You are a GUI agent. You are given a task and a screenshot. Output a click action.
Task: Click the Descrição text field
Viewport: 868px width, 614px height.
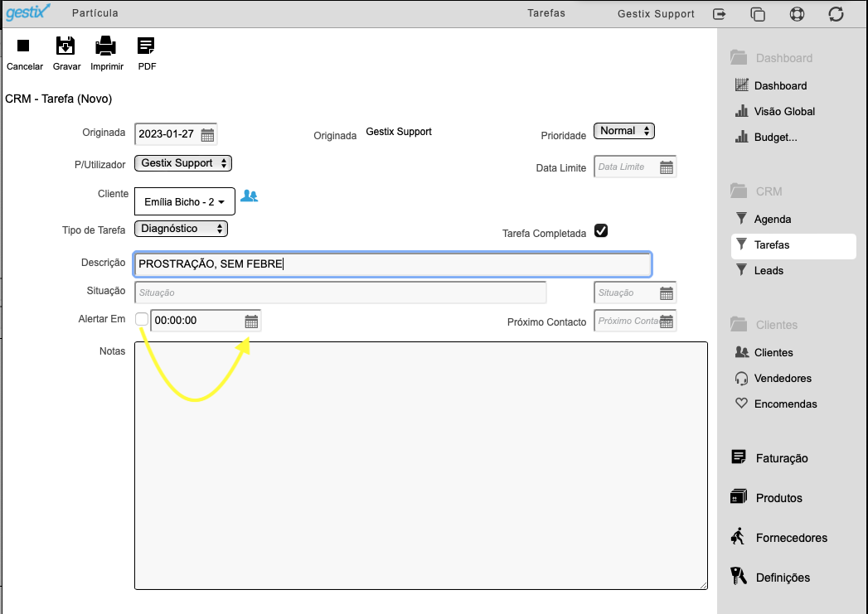point(392,263)
